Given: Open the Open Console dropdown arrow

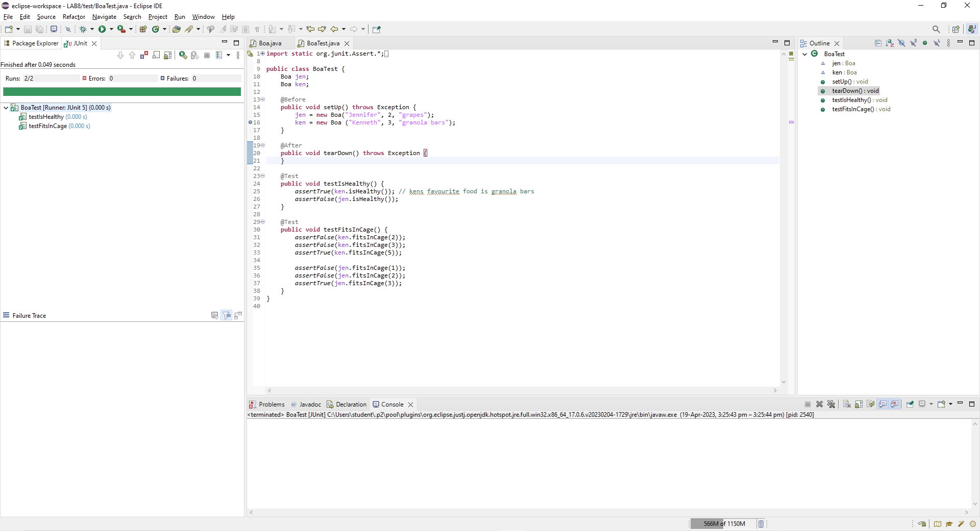Looking at the screenshot, I should coord(950,404).
